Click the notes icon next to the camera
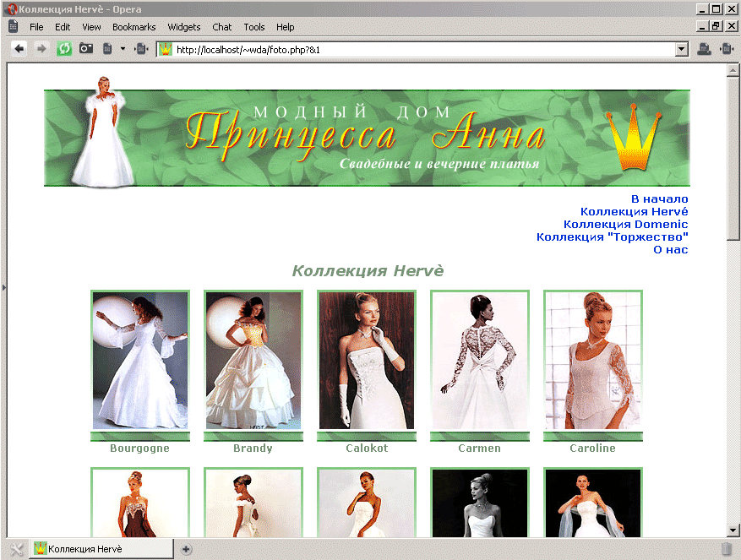The height and width of the screenshot is (560, 741). coord(108,49)
